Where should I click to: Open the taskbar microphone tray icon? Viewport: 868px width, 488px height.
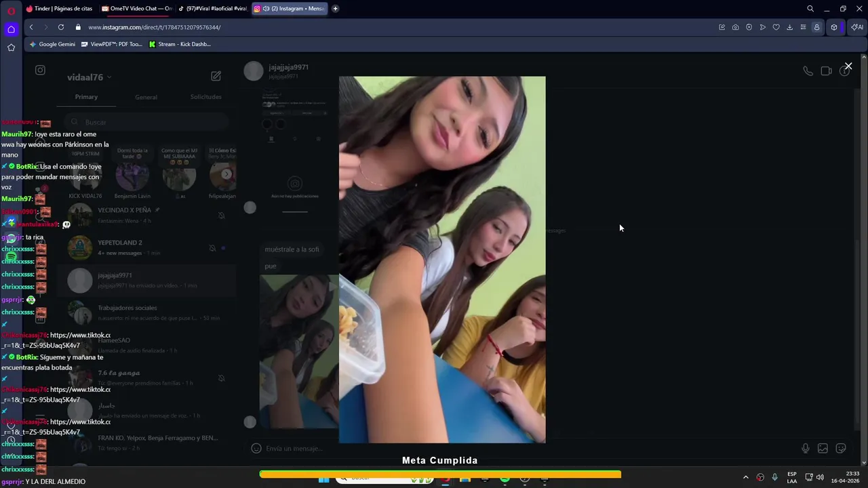pyautogui.click(x=774, y=477)
